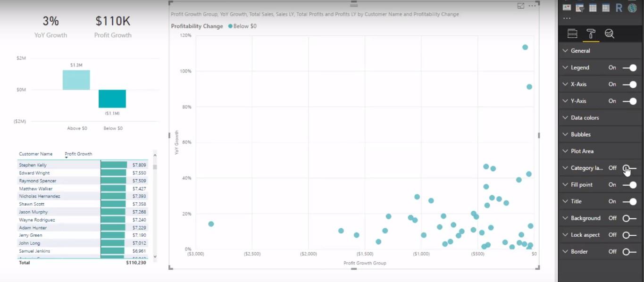Screen dimensions: 644x282
Task: Turn on Category labels switch
Action: [x=629, y=168]
